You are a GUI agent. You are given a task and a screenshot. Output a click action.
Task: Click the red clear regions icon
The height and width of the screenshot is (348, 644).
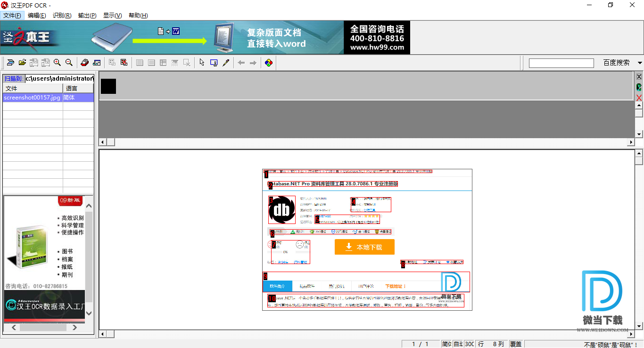point(124,62)
